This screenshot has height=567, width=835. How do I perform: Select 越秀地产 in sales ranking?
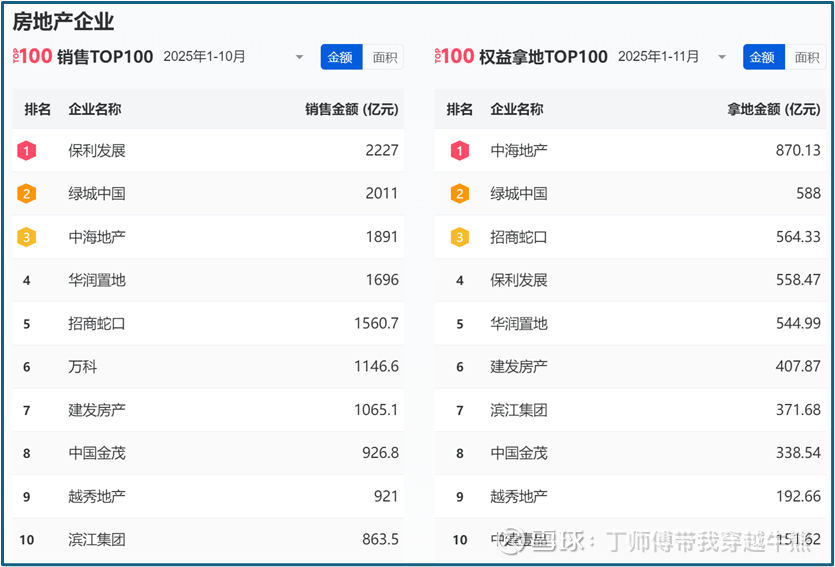coord(97,497)
